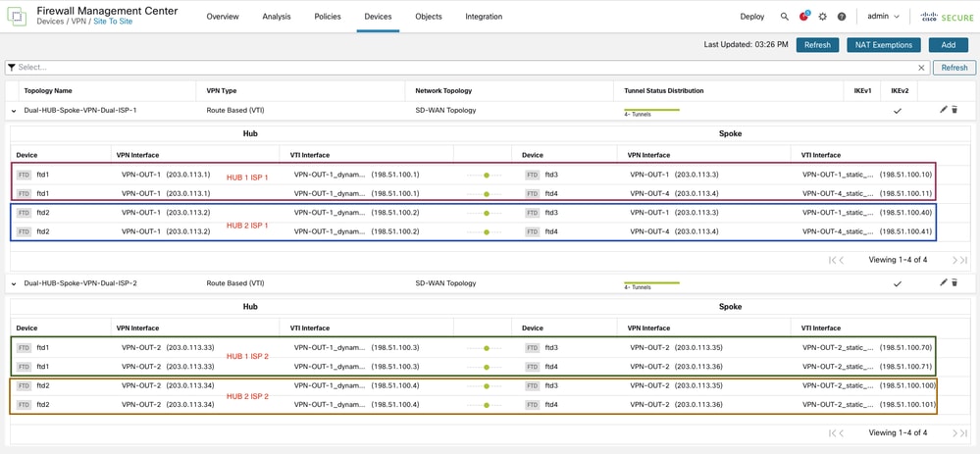Open the Policies menu
Viewport: 980px width, 454px height.
(x=327, y=17)
